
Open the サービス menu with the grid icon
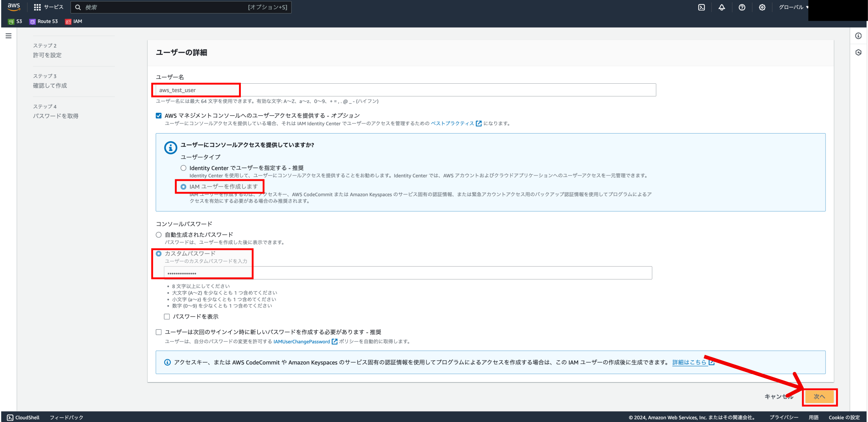pyautogui.click(x=49, y=7)
